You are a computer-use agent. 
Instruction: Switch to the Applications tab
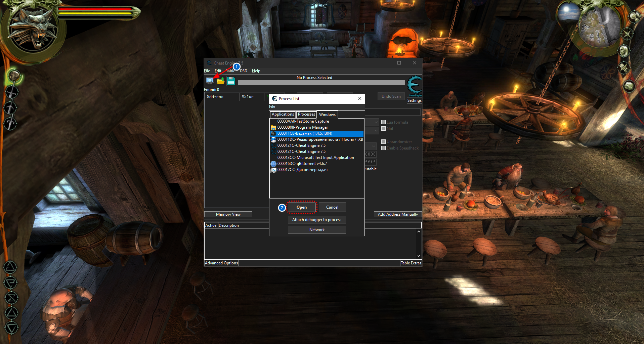click(283, 115)
